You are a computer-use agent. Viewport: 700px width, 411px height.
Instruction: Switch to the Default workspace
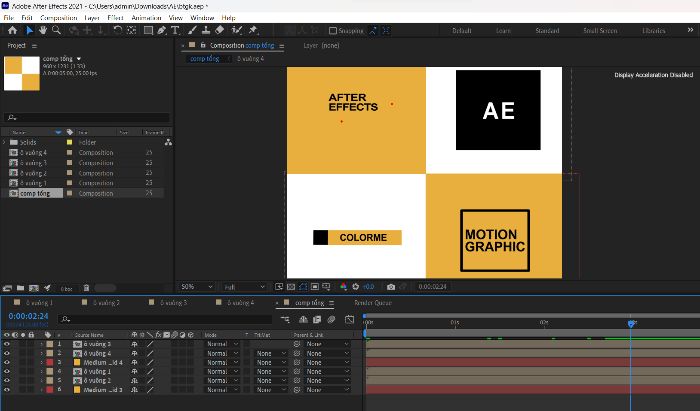[x=462, y=30]
